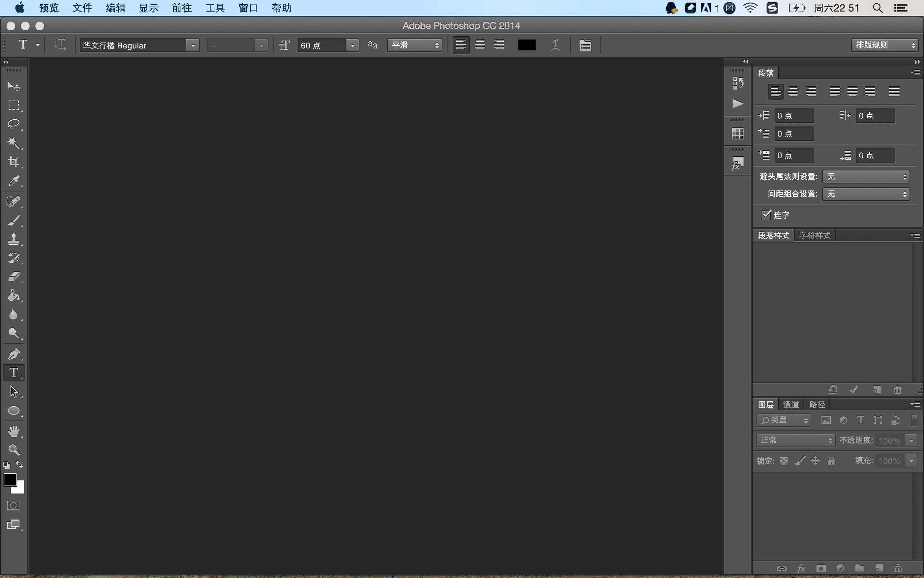
Task: Select the Hand tool
Action: [x=14, y=431]
